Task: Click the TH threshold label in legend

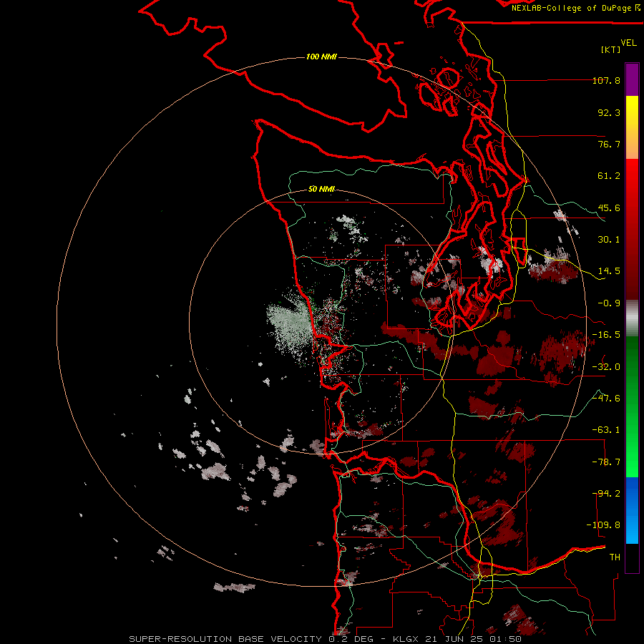Action: tap(615, 557)
